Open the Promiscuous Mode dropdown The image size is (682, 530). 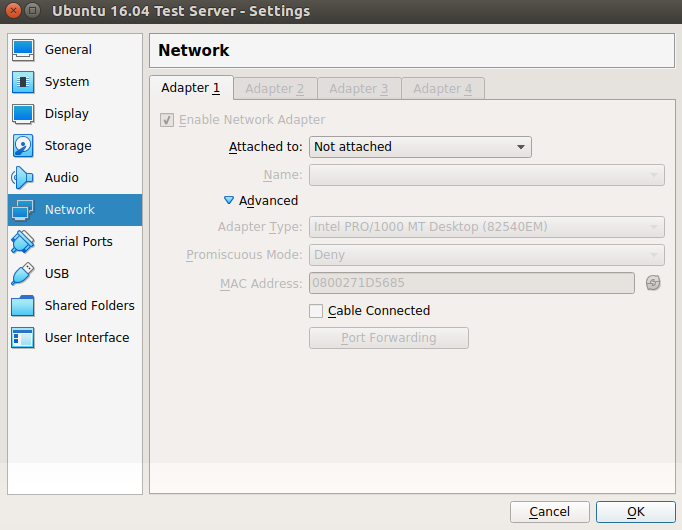(x=487, y=255)
